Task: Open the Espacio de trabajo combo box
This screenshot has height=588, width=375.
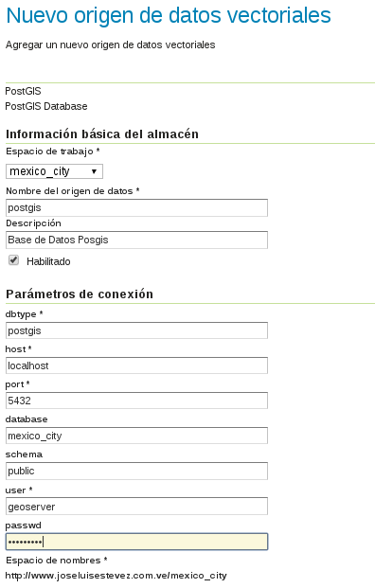Action: tap(54, 171)
